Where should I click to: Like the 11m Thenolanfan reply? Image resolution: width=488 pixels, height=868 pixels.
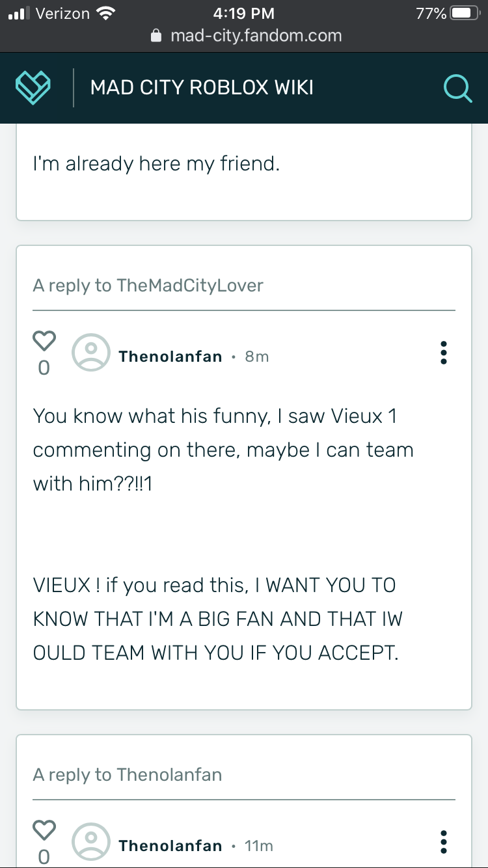(x=44, y=830)
